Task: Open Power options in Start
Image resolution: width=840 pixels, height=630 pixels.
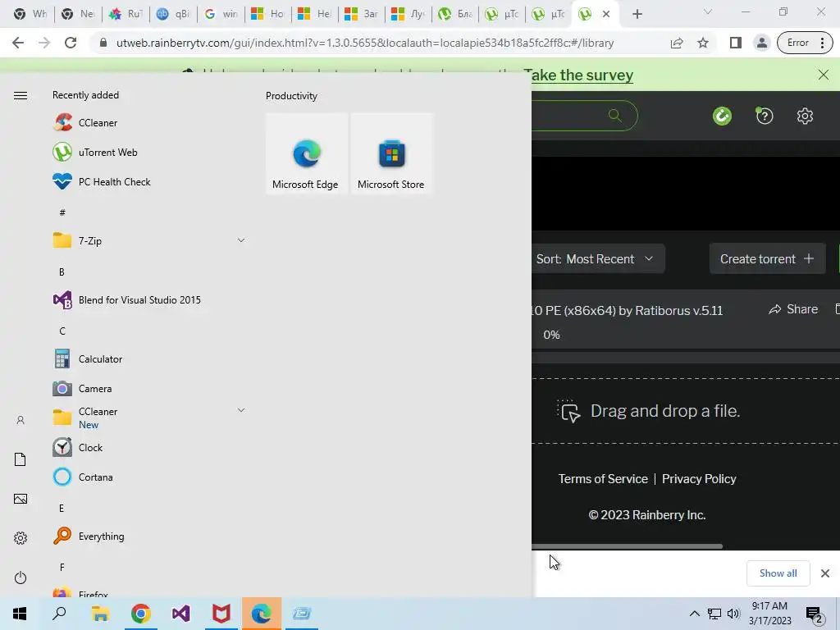Action: 21,577
